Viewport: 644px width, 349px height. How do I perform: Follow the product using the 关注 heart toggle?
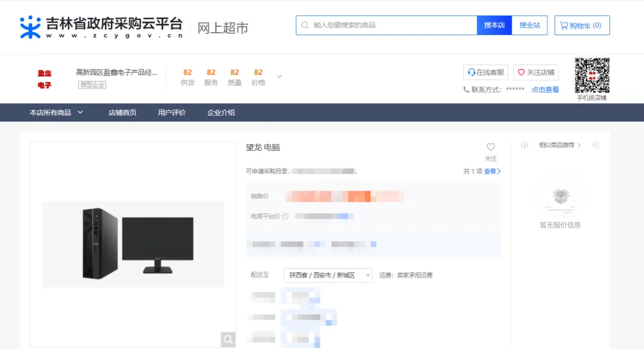coord(491,147)
